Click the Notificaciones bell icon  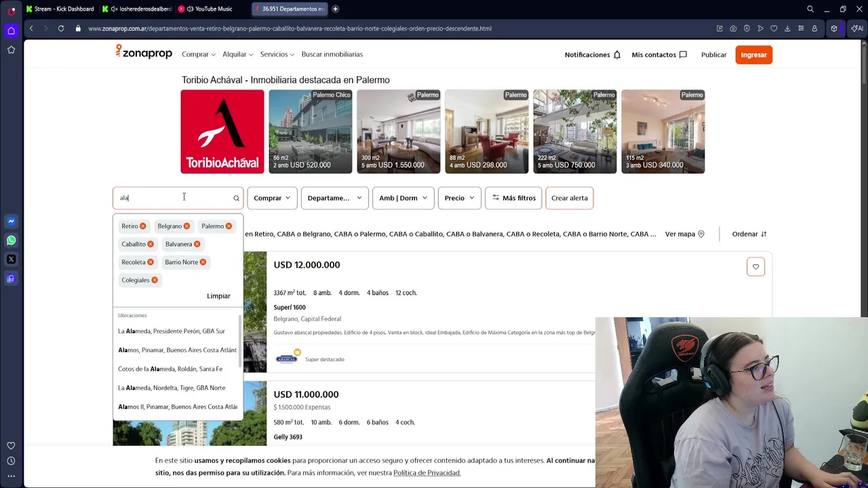tap(617, 55)
